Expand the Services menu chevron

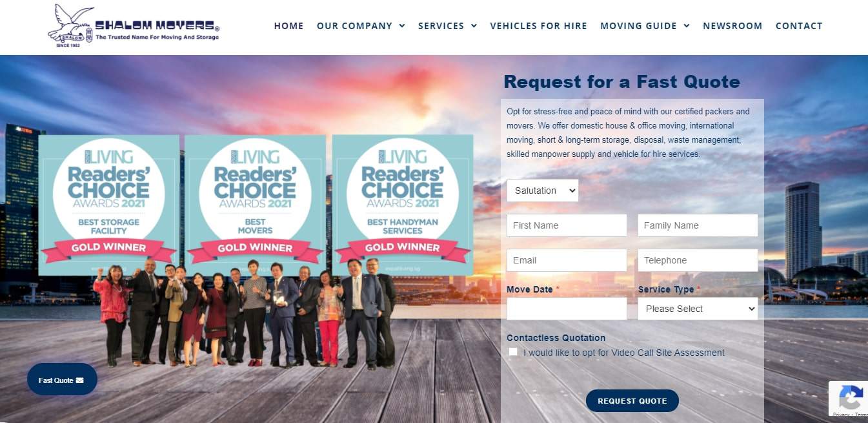(x=474, y=26)
